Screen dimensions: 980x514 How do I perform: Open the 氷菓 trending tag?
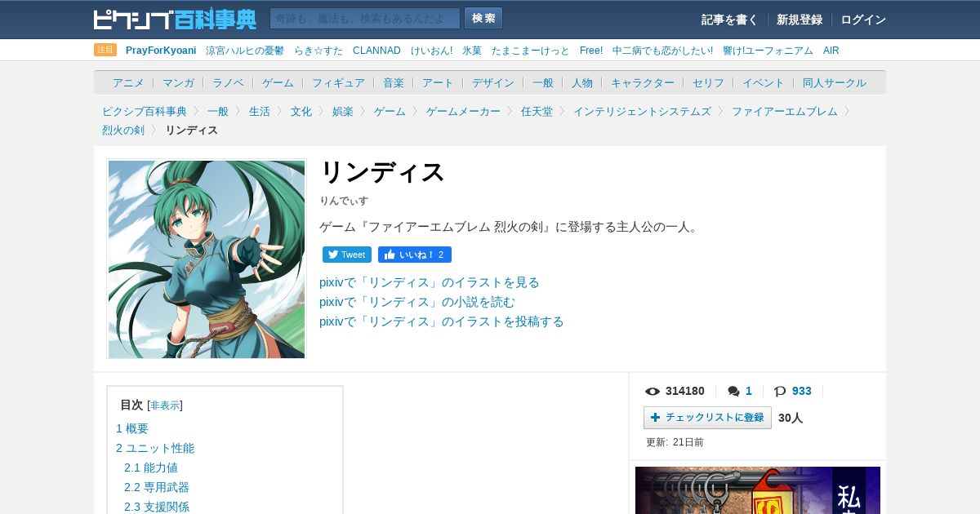[x=472, y=51]
